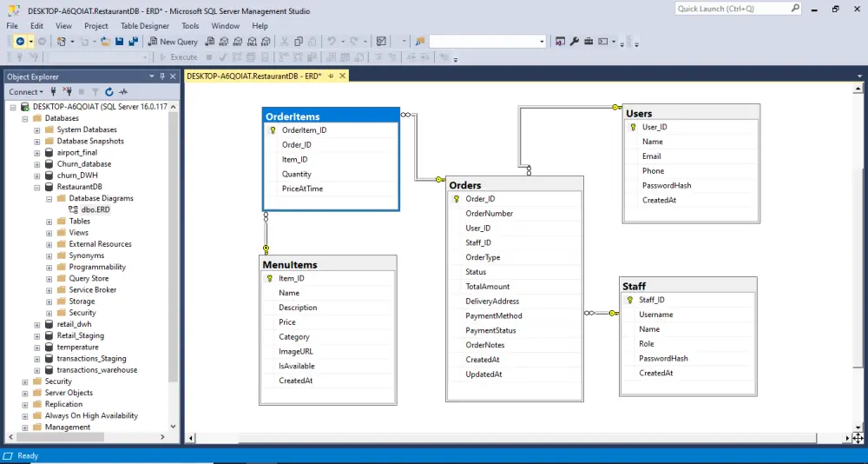
Task: Refresh the Object Explorer tree
Action: (x=109, y=92)
